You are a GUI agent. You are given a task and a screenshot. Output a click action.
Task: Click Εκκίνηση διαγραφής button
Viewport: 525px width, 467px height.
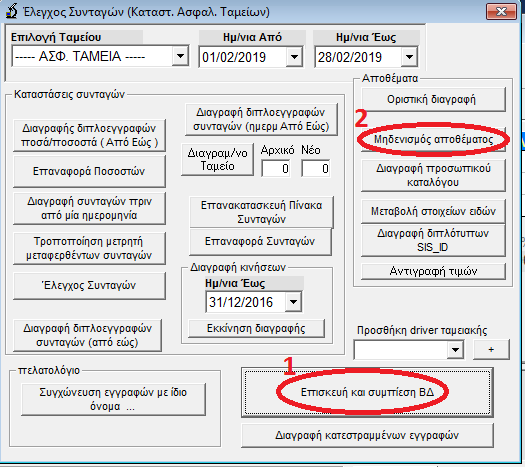[256, 328]
